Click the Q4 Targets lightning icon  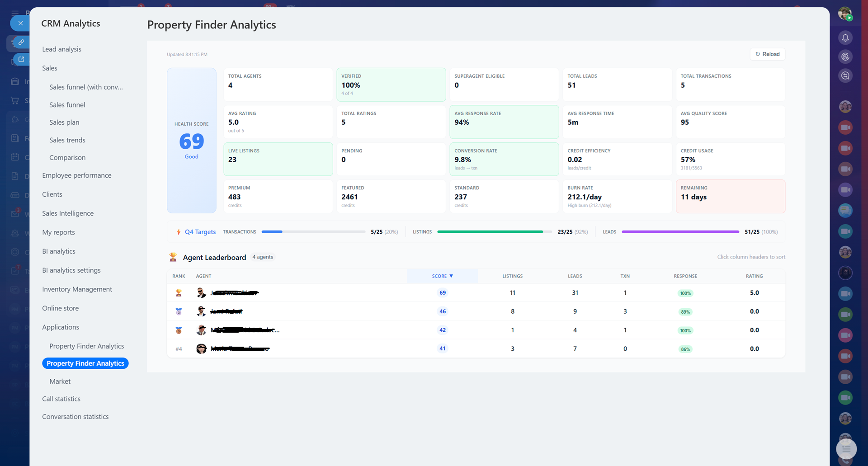click(179, 232)
